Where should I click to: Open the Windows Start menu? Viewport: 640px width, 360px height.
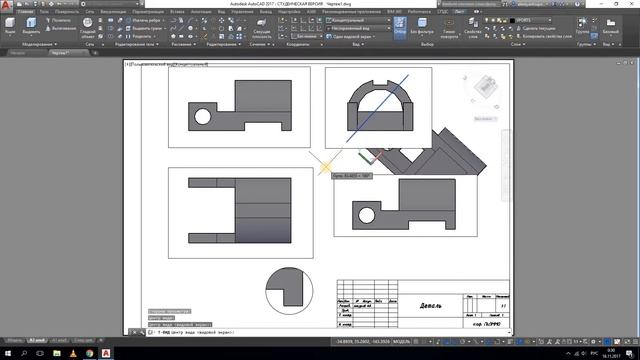point(8,353)
